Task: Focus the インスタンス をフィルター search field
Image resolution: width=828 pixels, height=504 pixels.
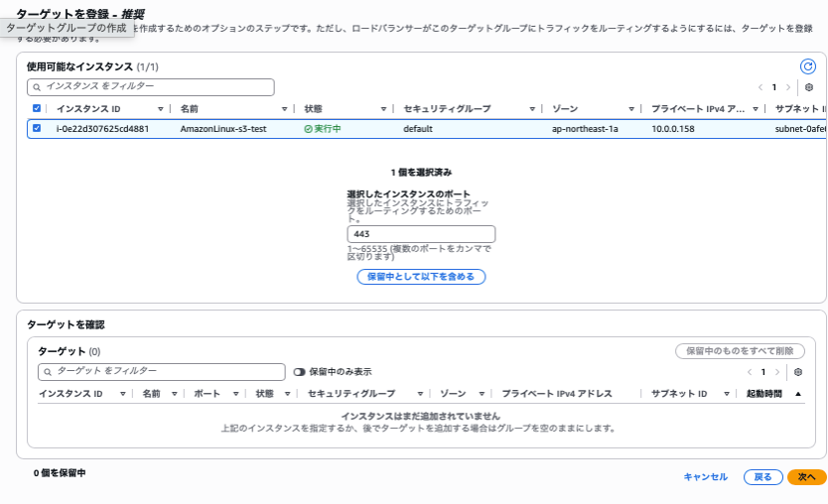Action: coord(151,87)
